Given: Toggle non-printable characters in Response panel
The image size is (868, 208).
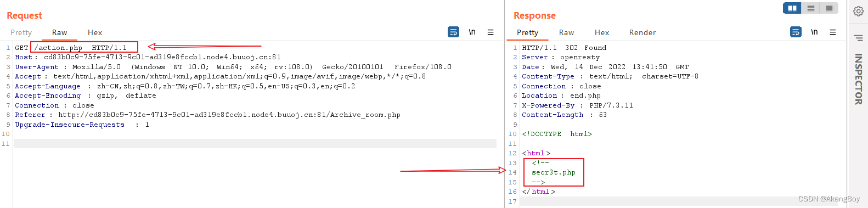Looking at the screenshot, I should 814,32.
